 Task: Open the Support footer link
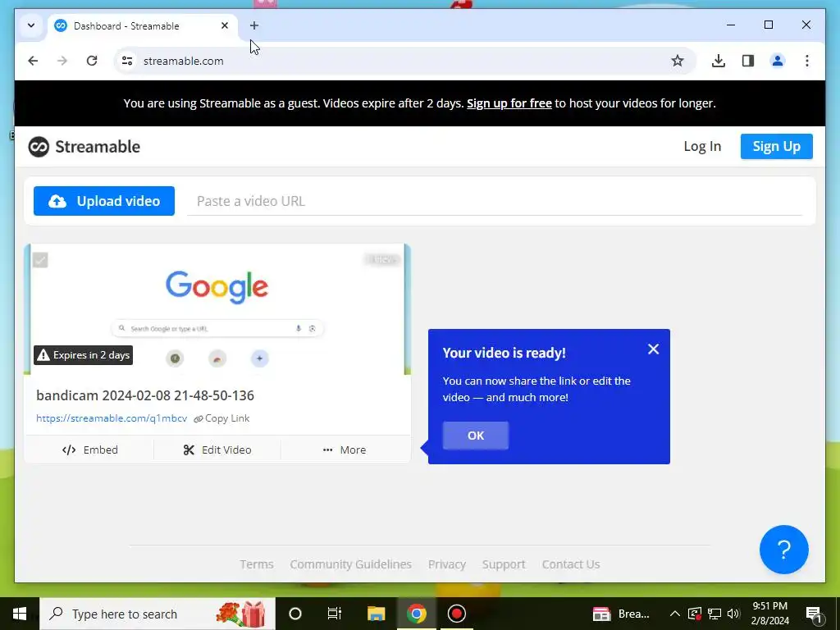click(504, 564)
